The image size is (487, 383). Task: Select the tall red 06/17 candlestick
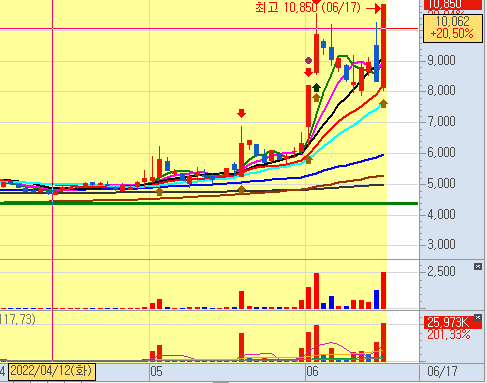(x=384, y=46)
